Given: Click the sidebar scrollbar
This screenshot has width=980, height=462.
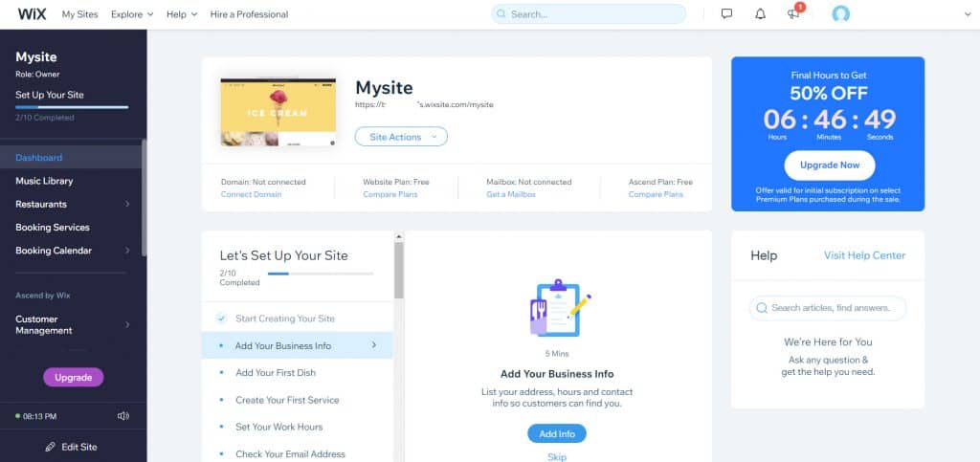Looking at the screenshot, I should 145,197.
